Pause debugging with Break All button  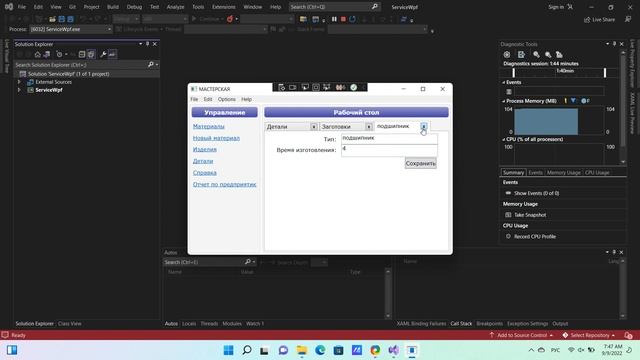(334, 19)
